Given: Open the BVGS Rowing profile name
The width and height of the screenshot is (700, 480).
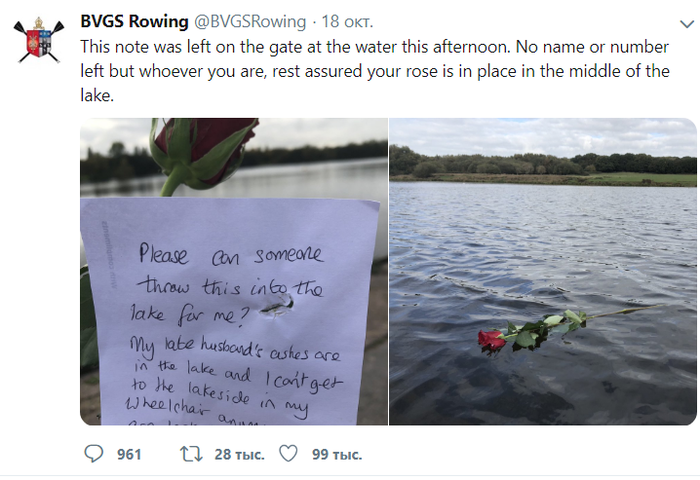Looking at the screenshot, I should (x=134, y=22).
